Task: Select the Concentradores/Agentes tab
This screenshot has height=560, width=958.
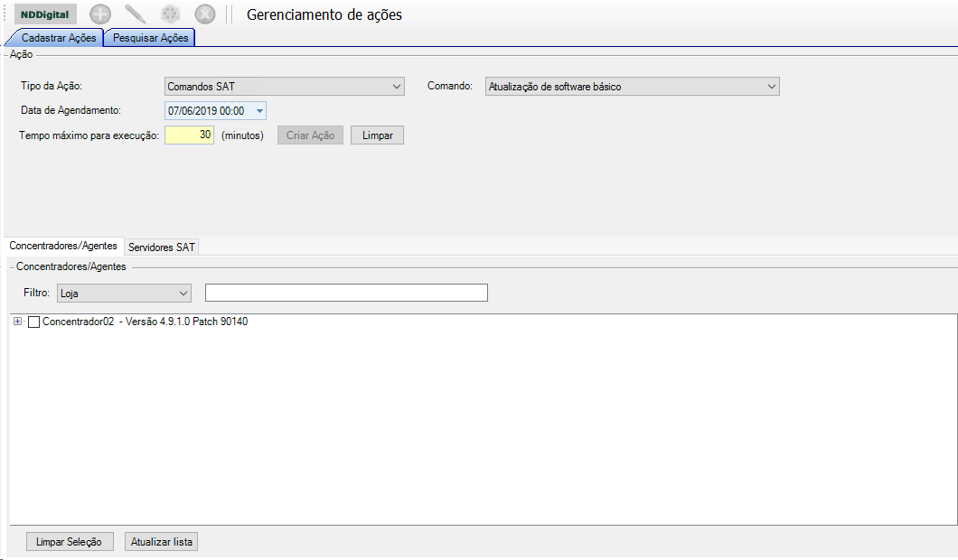Action: [x=63, y=246]
